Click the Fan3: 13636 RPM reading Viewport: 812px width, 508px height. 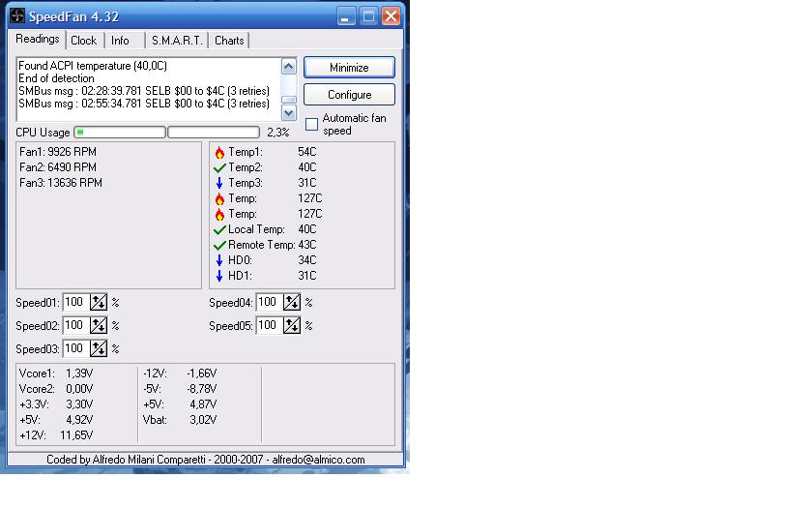61,183
